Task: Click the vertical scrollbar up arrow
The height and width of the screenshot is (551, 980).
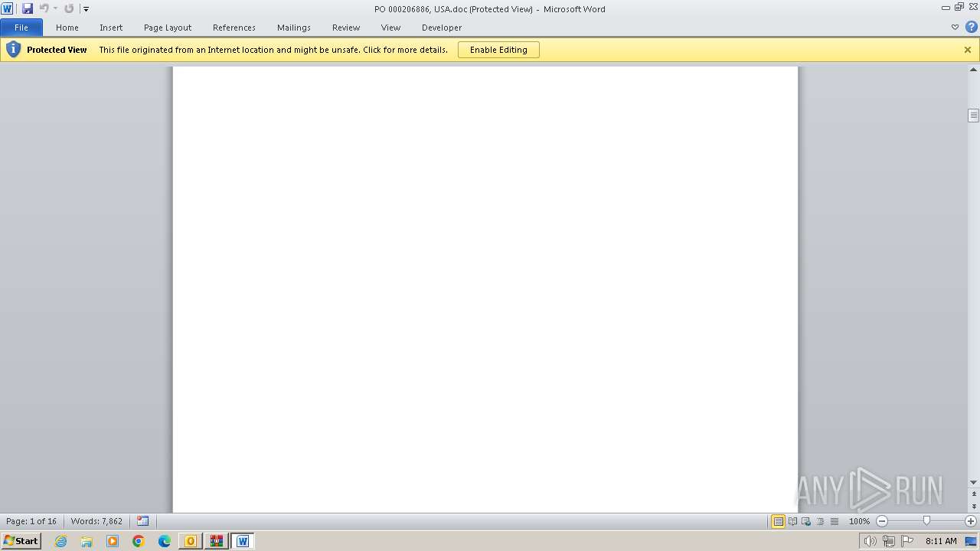Action: [973, 70]
